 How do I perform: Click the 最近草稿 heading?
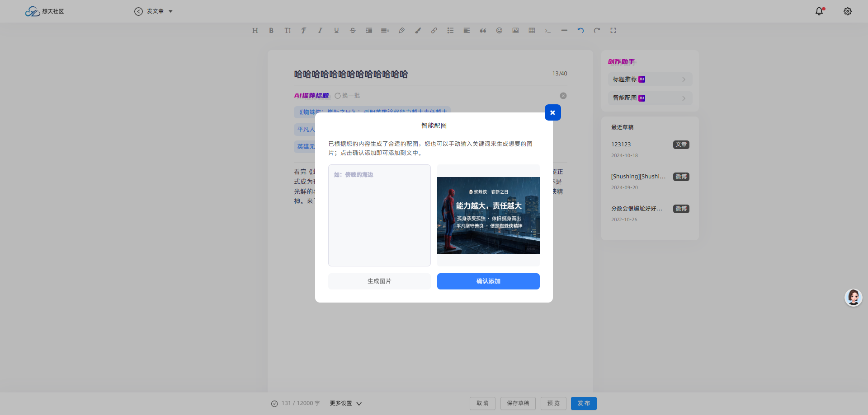coord(623,127)
